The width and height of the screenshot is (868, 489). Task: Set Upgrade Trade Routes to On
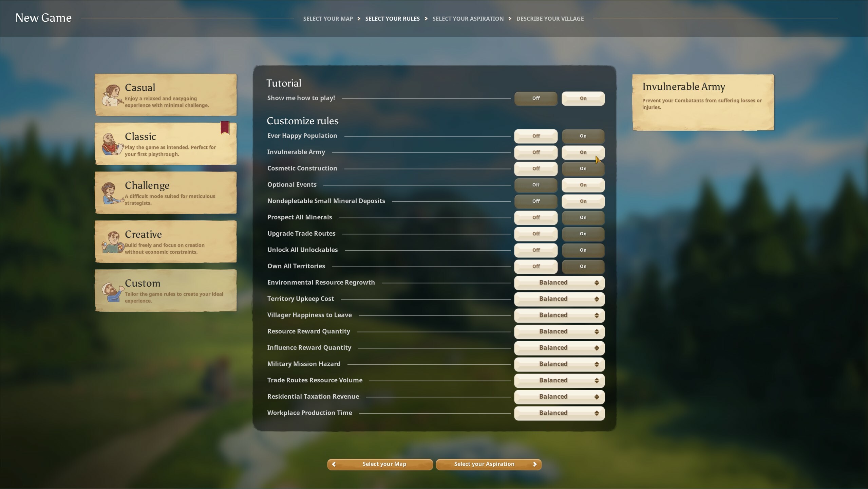(583, 234)
